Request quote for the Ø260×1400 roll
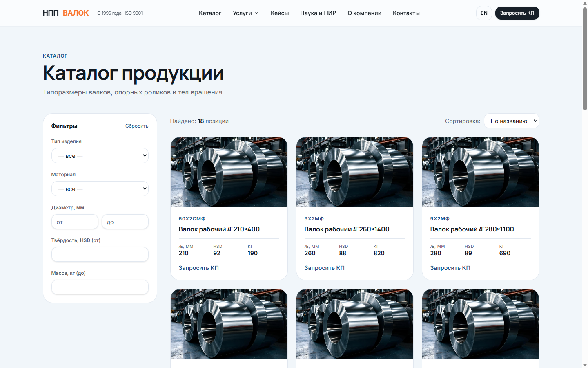The height and width of the screenshot is (368, 588). (325, 268)
